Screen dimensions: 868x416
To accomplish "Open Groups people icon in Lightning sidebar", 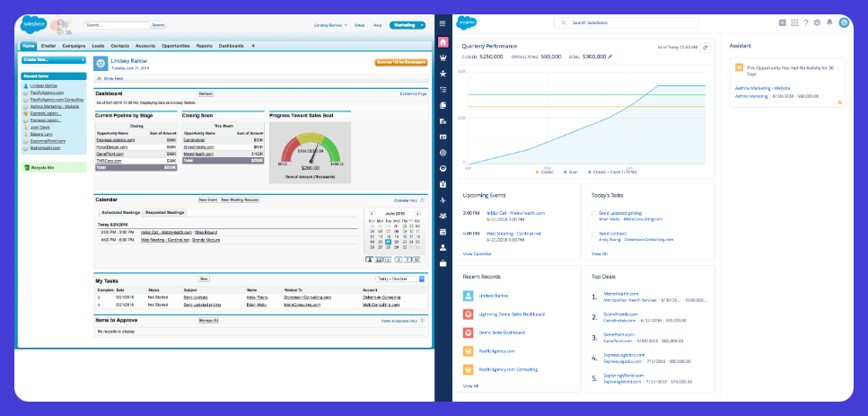I will tap(443, 216).
